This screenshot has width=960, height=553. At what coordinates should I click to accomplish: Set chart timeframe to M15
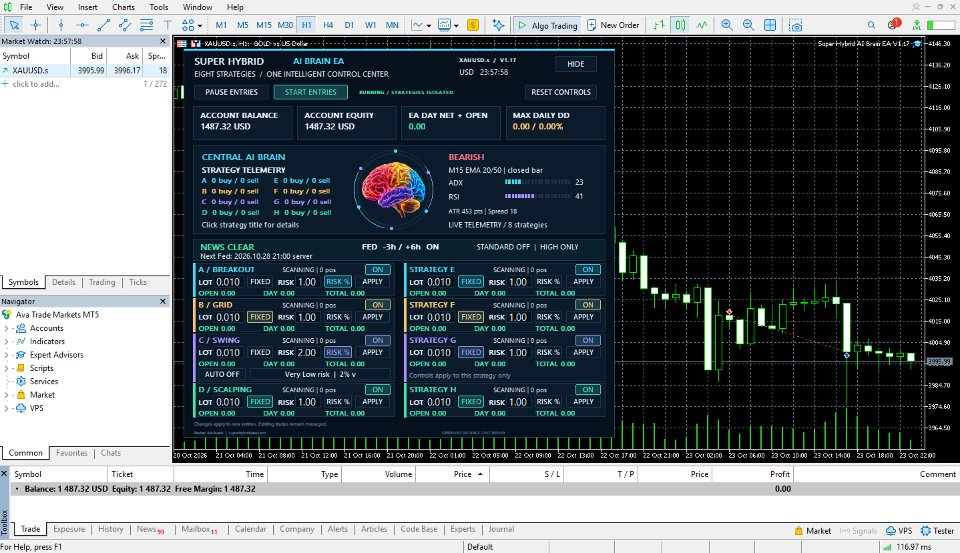pos(264,25)
